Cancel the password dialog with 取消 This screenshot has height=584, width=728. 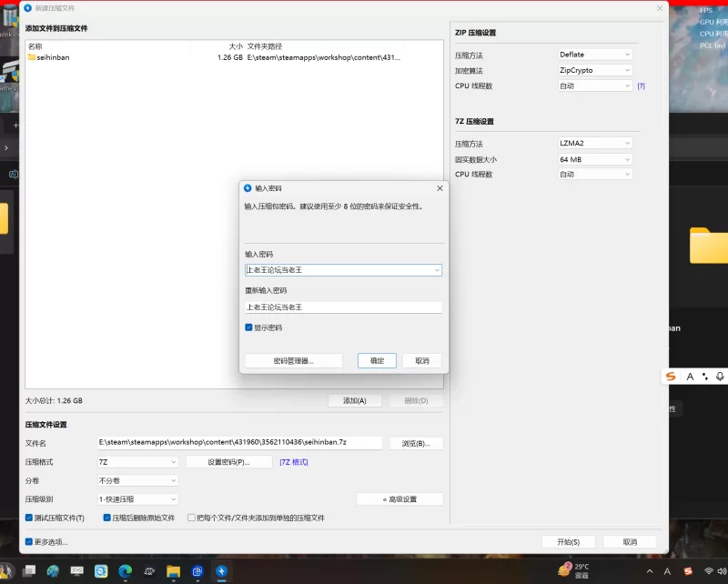pos(422,361)
